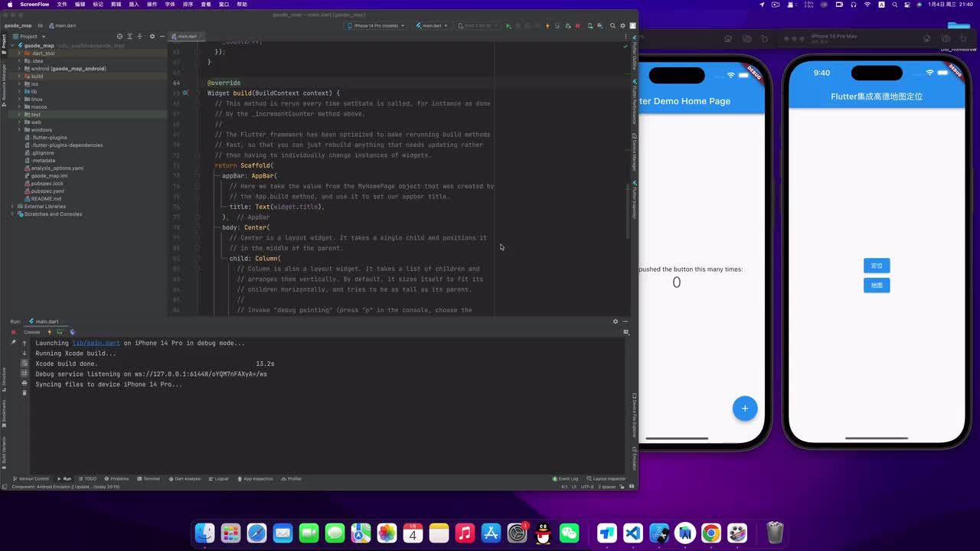Click Collapse All icon in Project panel

click(139, 36)
